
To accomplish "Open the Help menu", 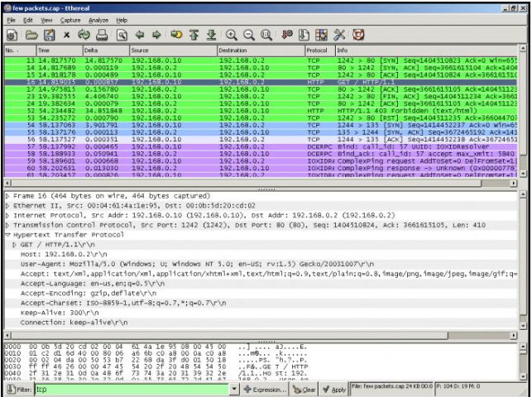I will coord(122,21).
